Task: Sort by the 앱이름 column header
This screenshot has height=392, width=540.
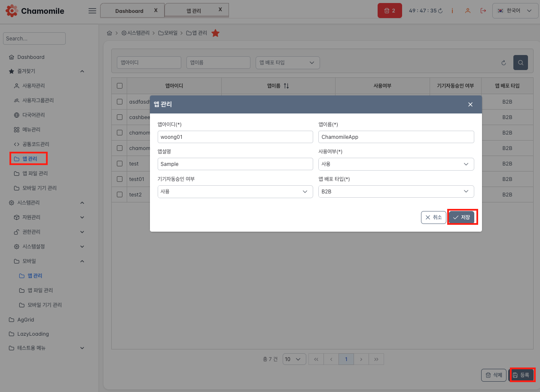Action: pyautogui.click(x=278, y=86)
